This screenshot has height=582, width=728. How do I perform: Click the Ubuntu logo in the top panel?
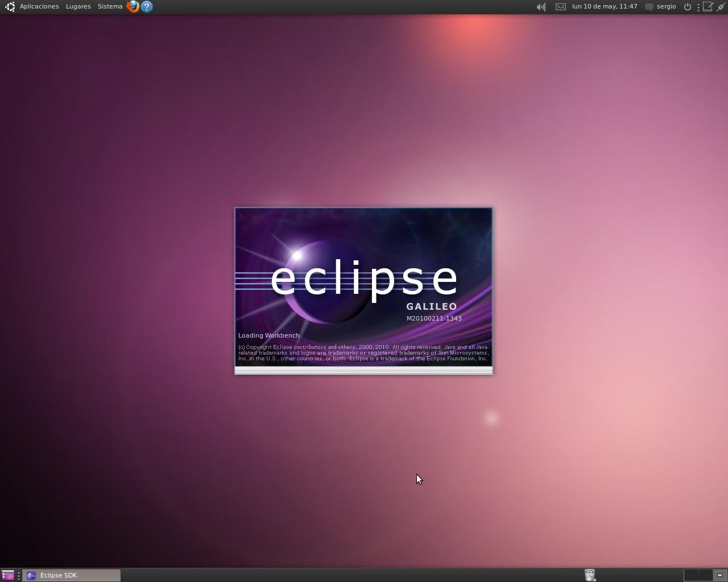pyautogui.click(x=10, y=7)
